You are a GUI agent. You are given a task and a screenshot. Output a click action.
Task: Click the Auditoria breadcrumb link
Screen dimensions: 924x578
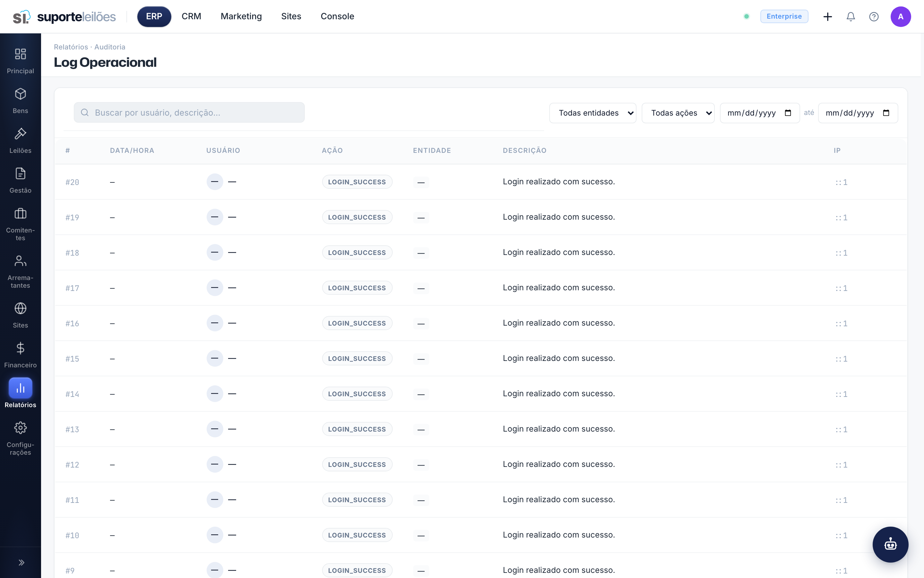coord(110,47)
